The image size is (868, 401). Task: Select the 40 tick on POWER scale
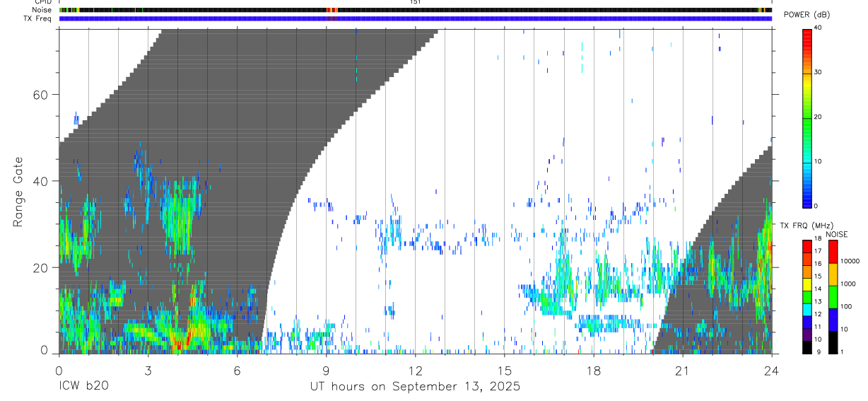pos(818,27)
